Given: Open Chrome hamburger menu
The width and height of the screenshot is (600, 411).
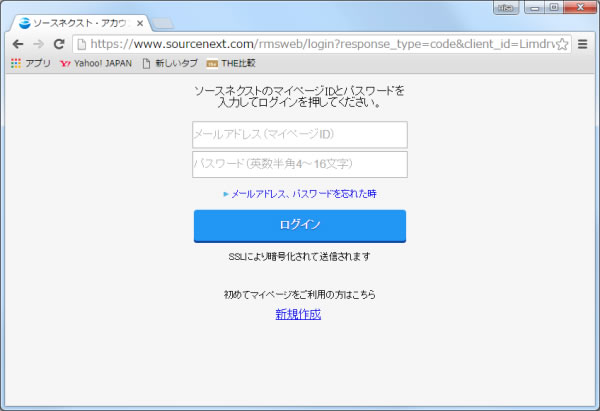Looking at the screenshot, I should pos(582,44).
